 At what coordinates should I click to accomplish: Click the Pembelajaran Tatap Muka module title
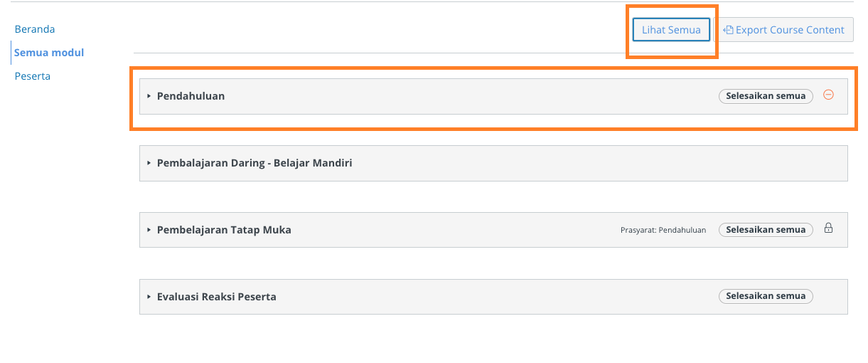click(x=224, y=230)
